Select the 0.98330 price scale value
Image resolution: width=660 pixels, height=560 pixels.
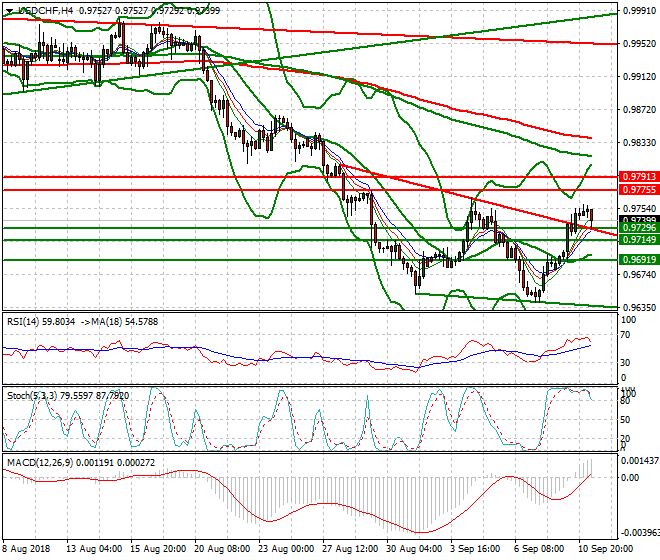click(639, 143)
